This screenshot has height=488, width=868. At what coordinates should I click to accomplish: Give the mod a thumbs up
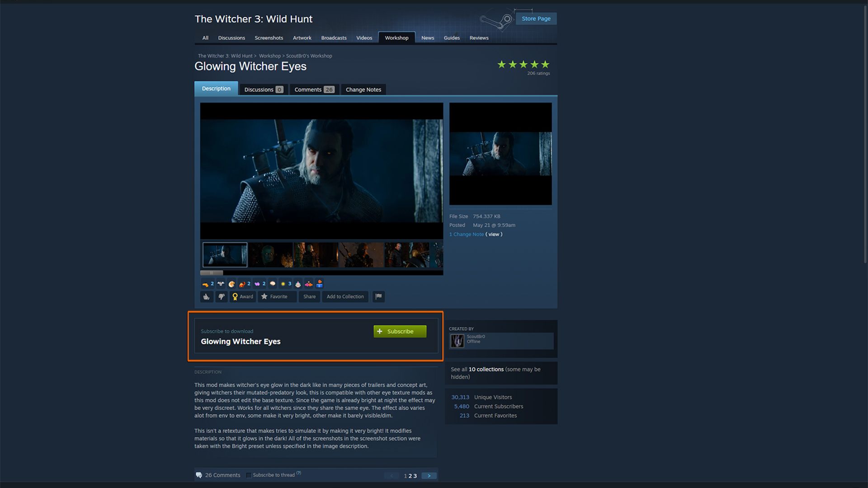click(x=207, y=297)
